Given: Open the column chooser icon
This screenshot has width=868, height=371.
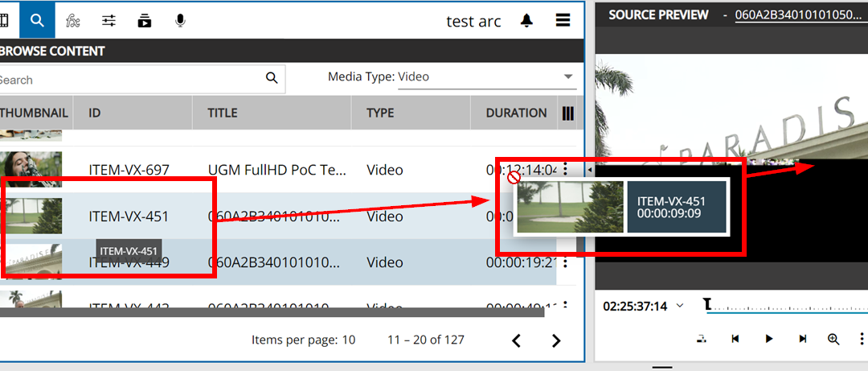Looking at the screenshot, I should (568, 113).
